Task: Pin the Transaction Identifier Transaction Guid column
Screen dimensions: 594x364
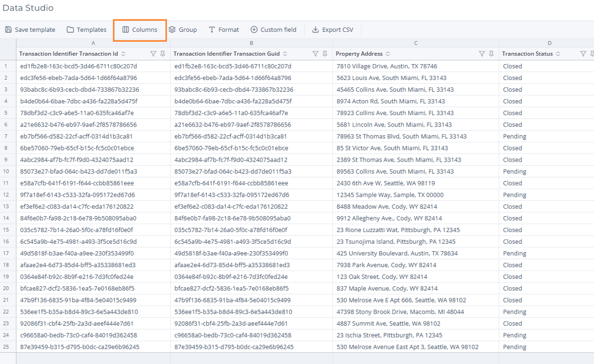Action: coord(325,54)
